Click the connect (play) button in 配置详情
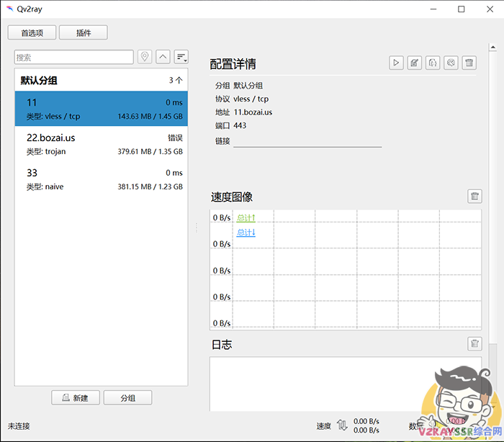504x442 pixels. (x=396, y=63)
